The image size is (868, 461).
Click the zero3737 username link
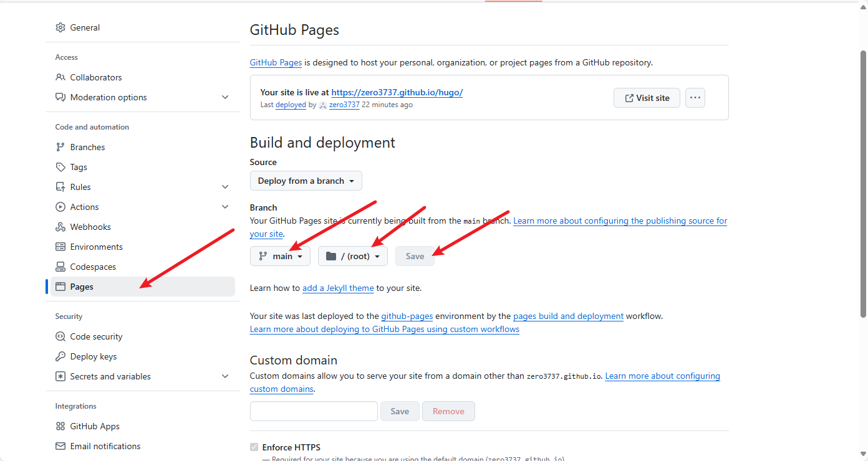[344, 105]
